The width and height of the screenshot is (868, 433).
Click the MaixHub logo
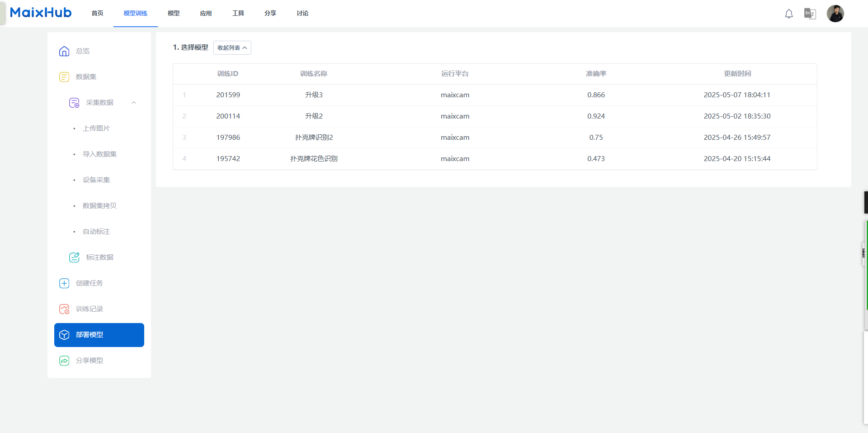coord(41,13)
